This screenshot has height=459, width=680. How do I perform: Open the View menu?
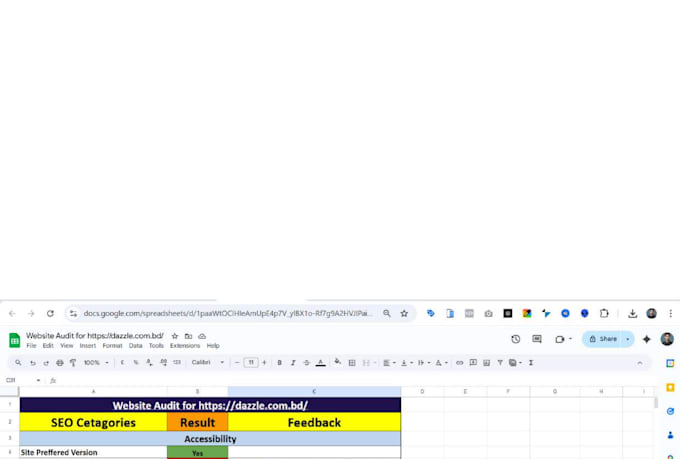pos(66,346)
